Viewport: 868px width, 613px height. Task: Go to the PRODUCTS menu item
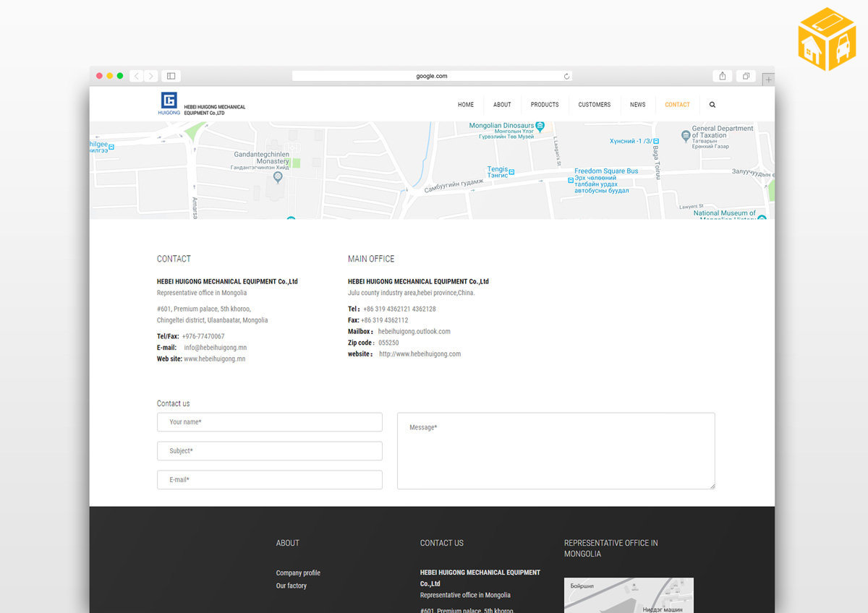click(545, 105)
